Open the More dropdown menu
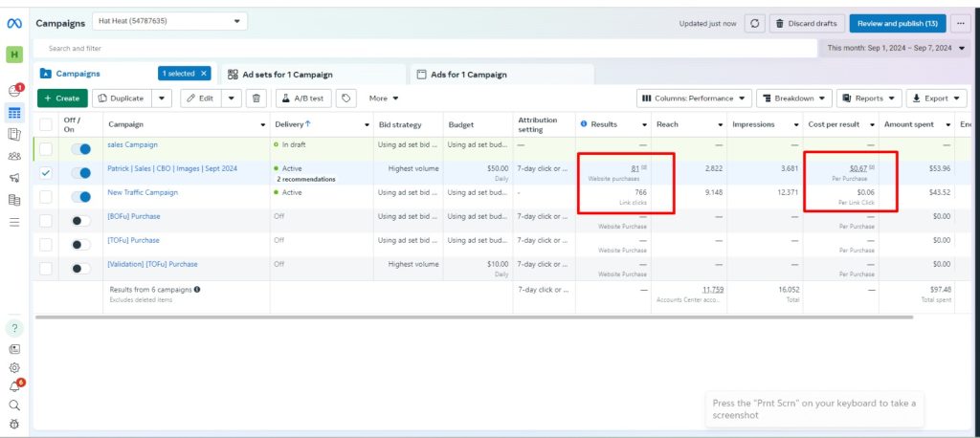 (x=384, y=99)
